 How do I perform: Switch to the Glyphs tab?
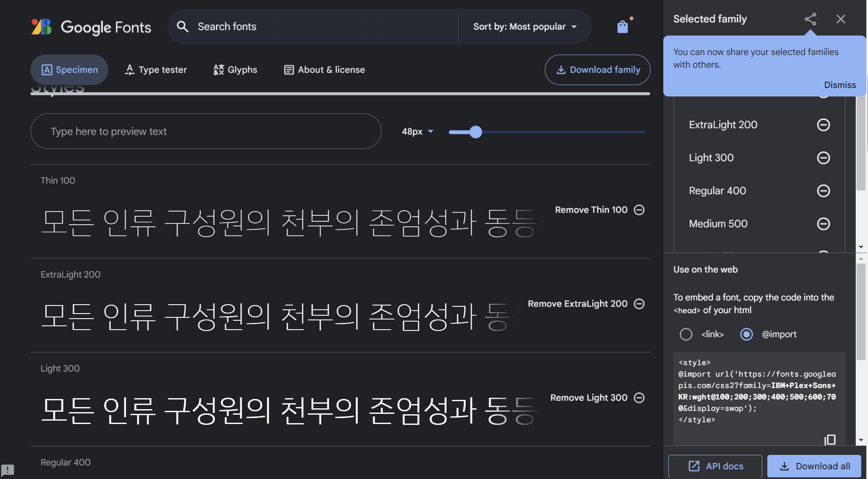pos(235,69)
